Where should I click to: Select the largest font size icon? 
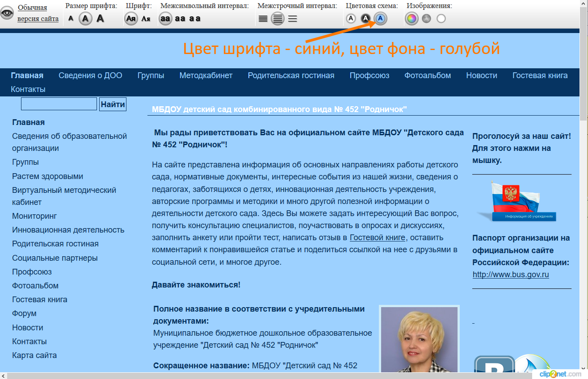pyautogui.click(x=101, y=18)
